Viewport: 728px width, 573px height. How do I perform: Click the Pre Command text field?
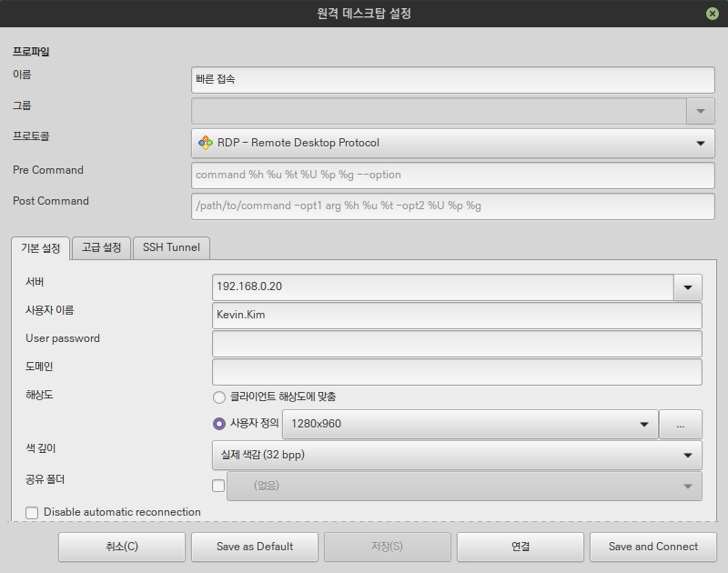[x=452, y=175]
